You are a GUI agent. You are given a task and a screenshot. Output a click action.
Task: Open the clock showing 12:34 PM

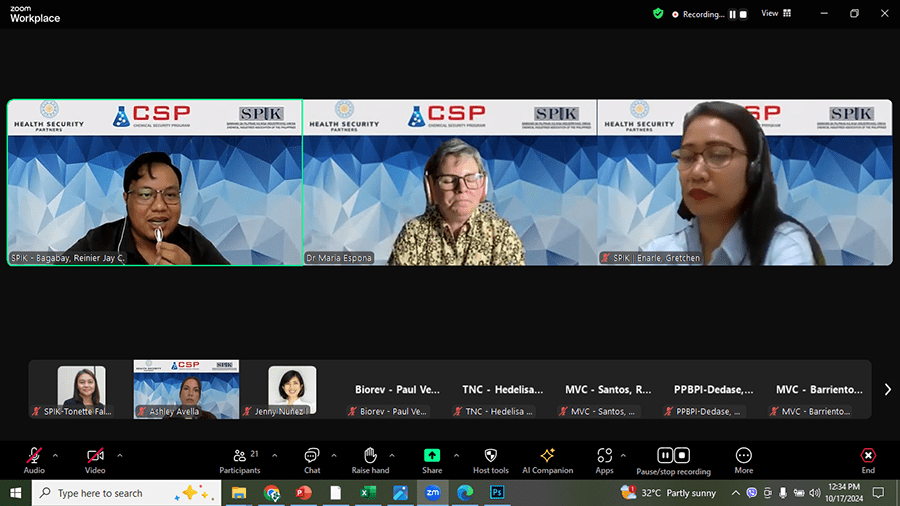pyautogui.click(x=844, y=493)
